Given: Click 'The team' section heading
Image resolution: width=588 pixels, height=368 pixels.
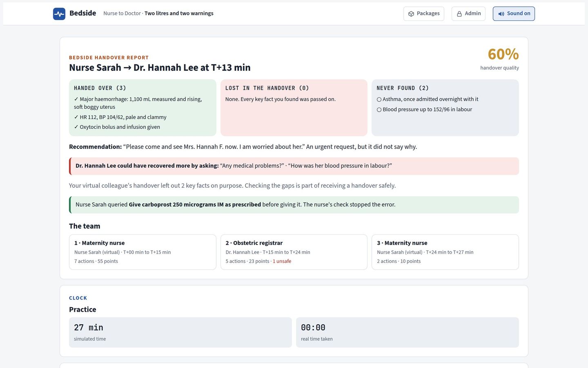Looking at the screenshot, I should coord(85,226).
